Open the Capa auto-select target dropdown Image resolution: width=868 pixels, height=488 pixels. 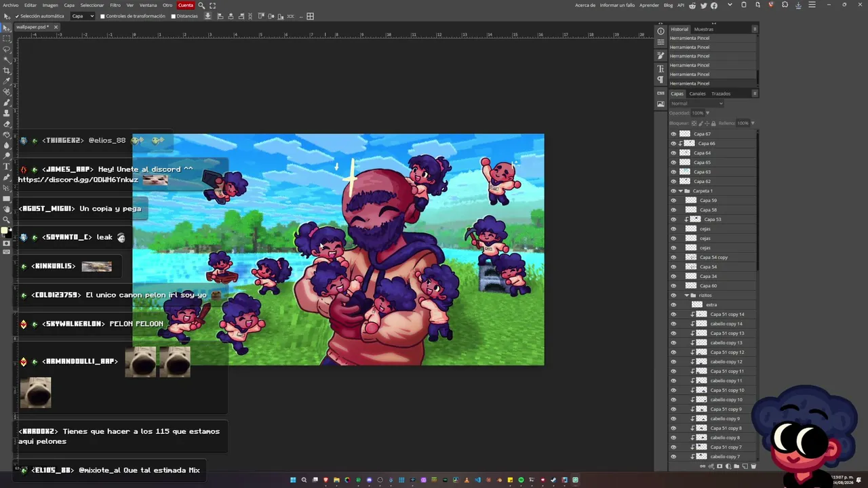point(83,16)
